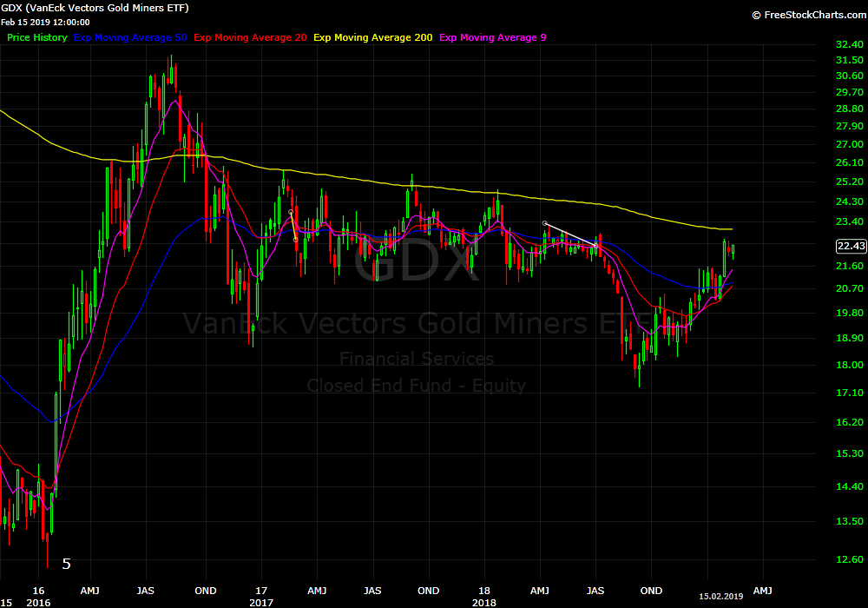Click the GDX VanEck Vectors Gold Miners ETF title

tap(95, 8)
